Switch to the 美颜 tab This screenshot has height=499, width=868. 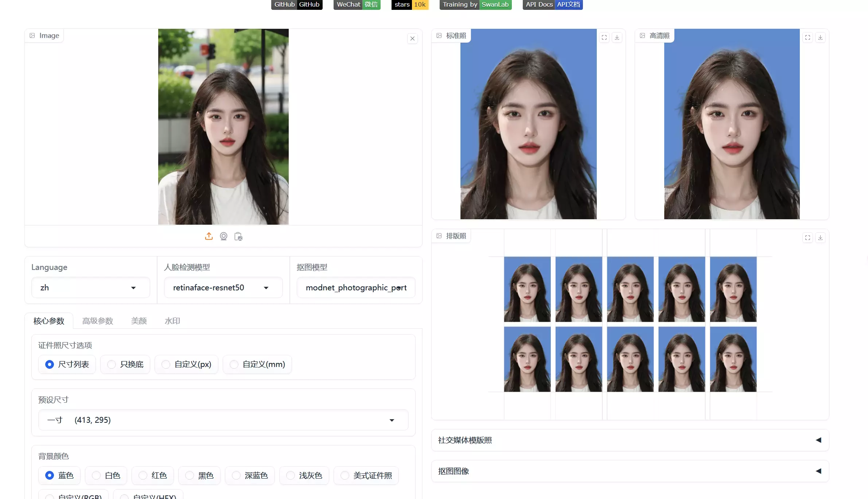pos(139,321)
